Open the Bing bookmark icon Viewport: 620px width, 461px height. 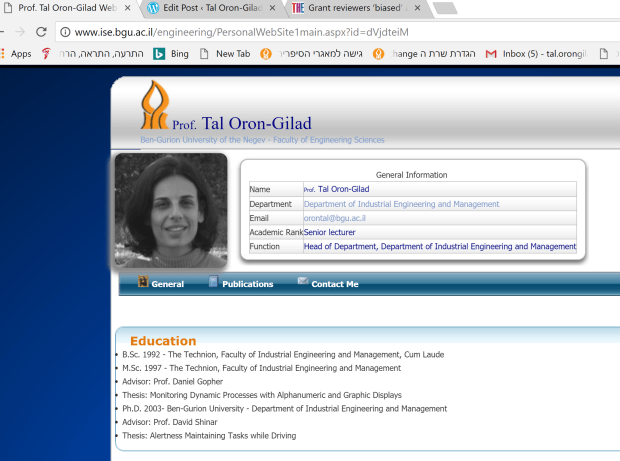click(159, 53)
